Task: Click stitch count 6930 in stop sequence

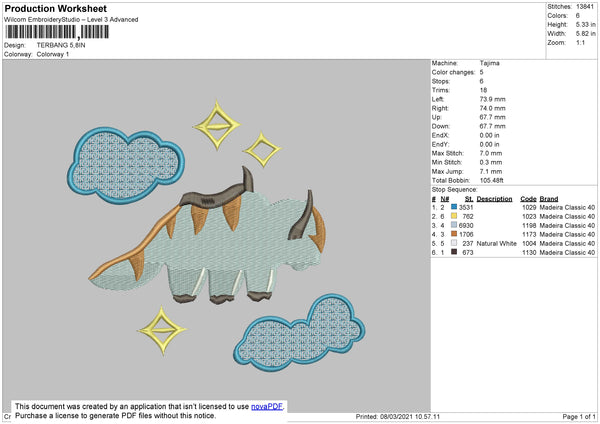Action: [x=466, y=225]
